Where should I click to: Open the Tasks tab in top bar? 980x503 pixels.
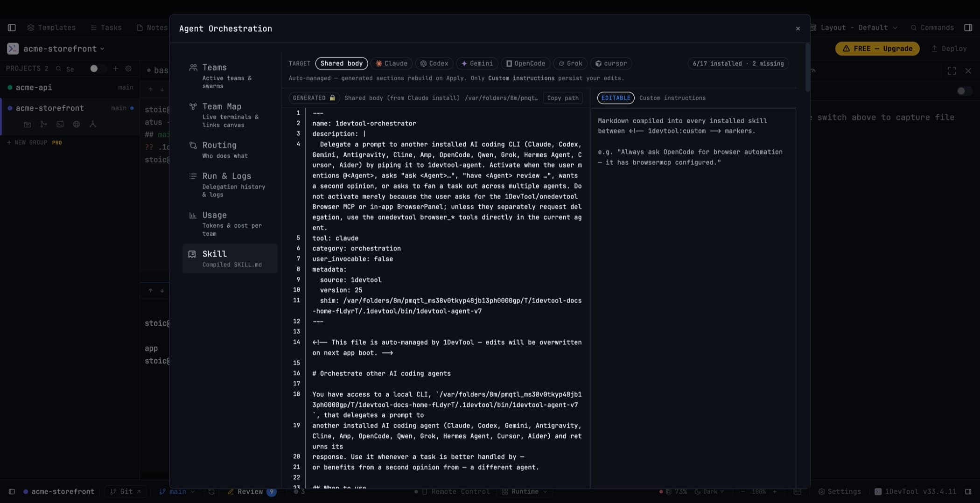(106, 28)
